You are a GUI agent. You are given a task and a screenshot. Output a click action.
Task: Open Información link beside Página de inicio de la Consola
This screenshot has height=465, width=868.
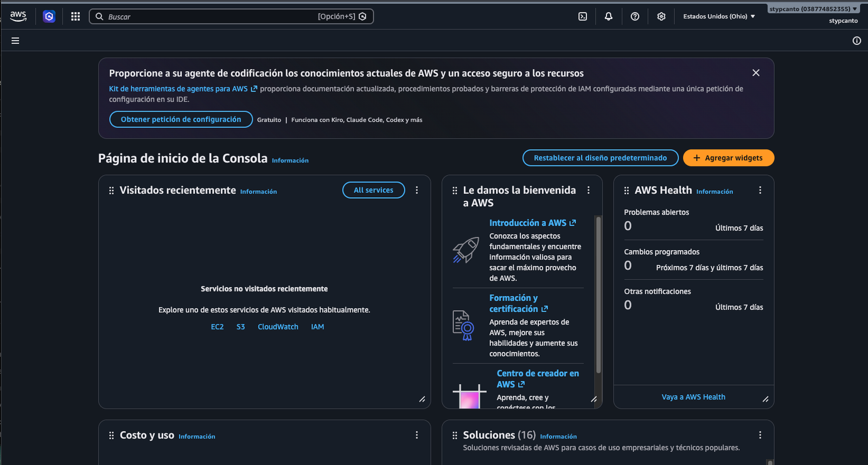[290, 160]
